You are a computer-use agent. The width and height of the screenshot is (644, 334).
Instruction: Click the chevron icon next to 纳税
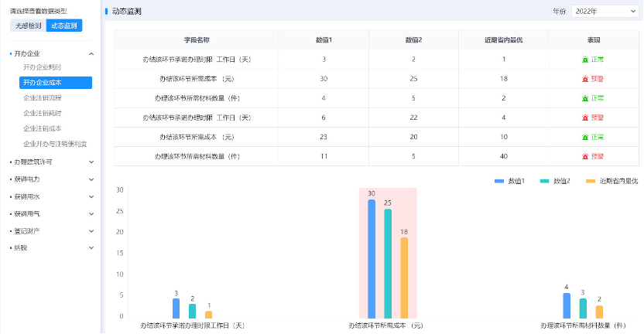(x=91, y=247)
